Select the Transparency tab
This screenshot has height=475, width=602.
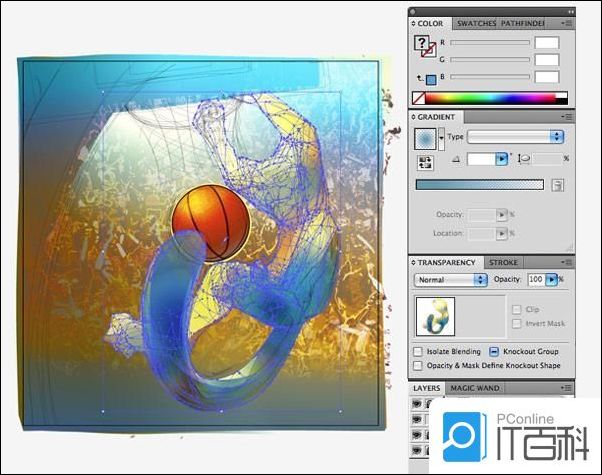pos(447,262)
